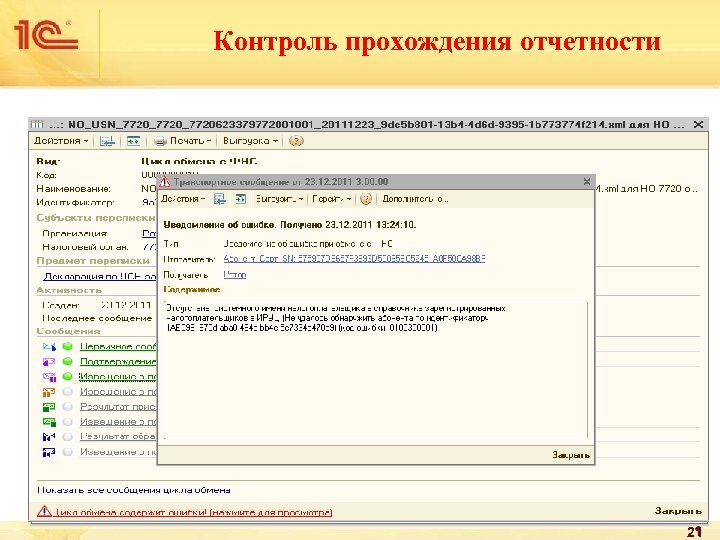Click Дополнительно о.. in dialog toolbar
This screenshot has height=540, width=720.
point(415,199)
